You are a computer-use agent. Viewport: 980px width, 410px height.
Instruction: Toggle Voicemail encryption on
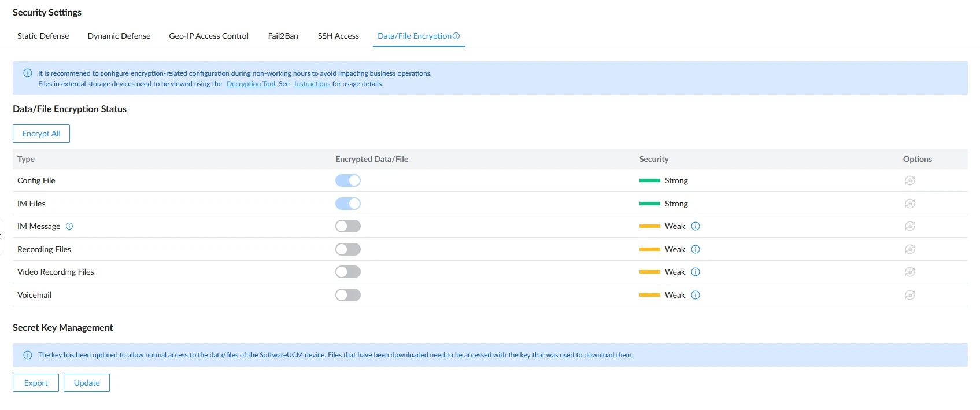(348, 295)
